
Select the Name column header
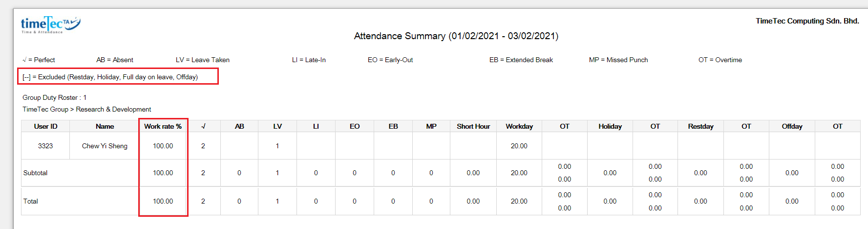point(105,126)
